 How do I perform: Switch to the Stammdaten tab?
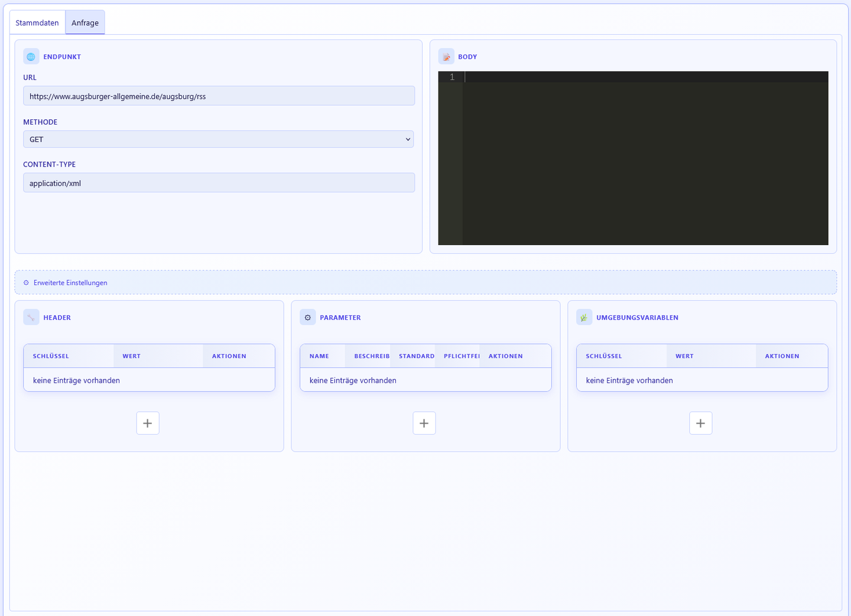click(x=37, y=22)
